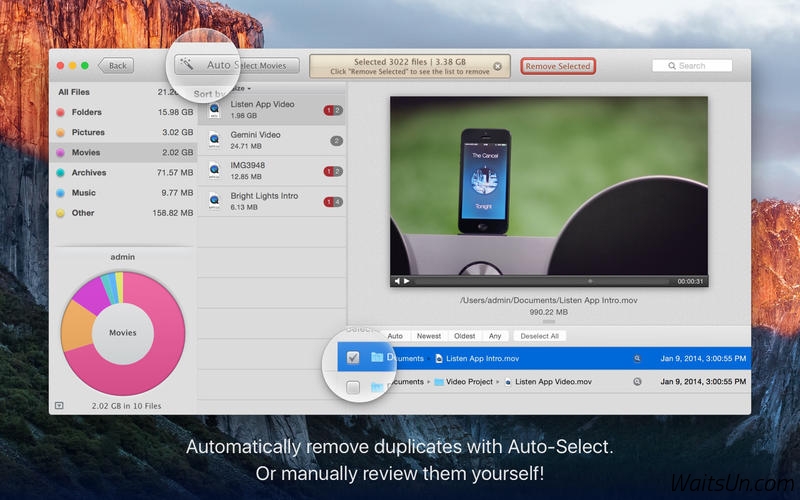Click the video playback progress bar
This screenshot has width=800, height=500.
[542, 281]
